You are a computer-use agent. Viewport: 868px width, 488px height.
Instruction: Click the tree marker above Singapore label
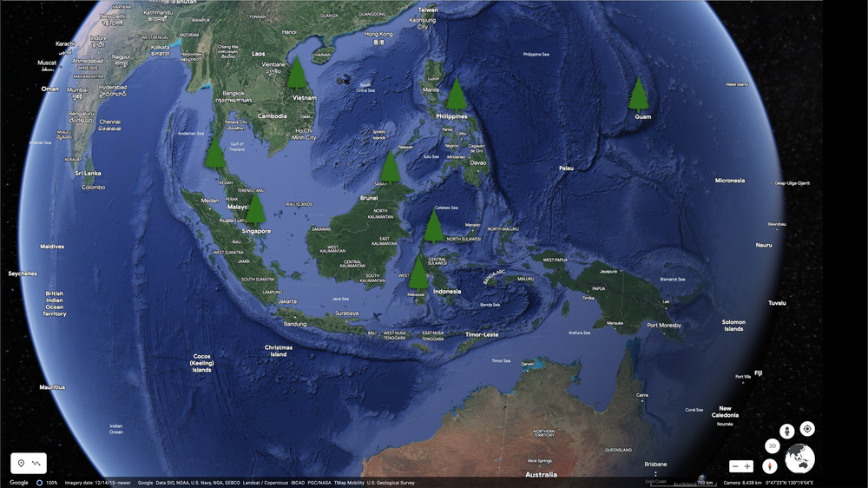tap(255, 209)
